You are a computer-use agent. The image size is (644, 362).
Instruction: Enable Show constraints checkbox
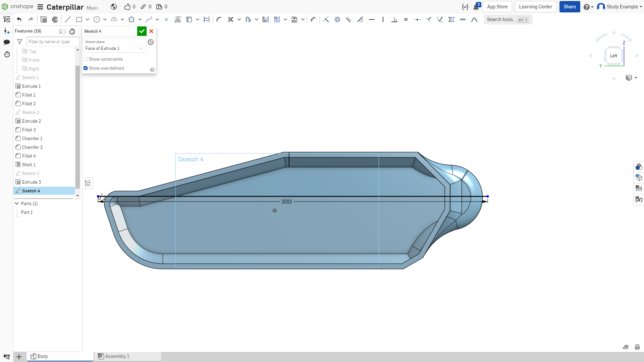point(86,59)
